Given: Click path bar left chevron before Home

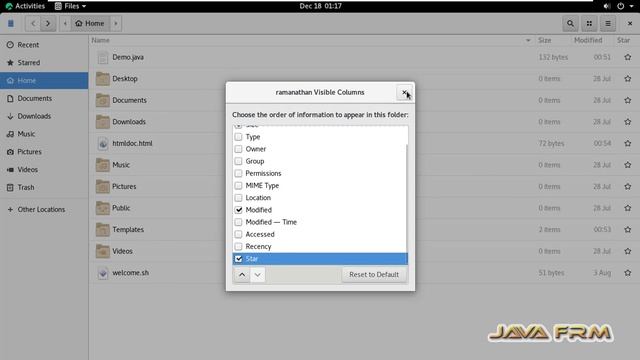Looking at the screenshot, I should [x=65, y=24].
